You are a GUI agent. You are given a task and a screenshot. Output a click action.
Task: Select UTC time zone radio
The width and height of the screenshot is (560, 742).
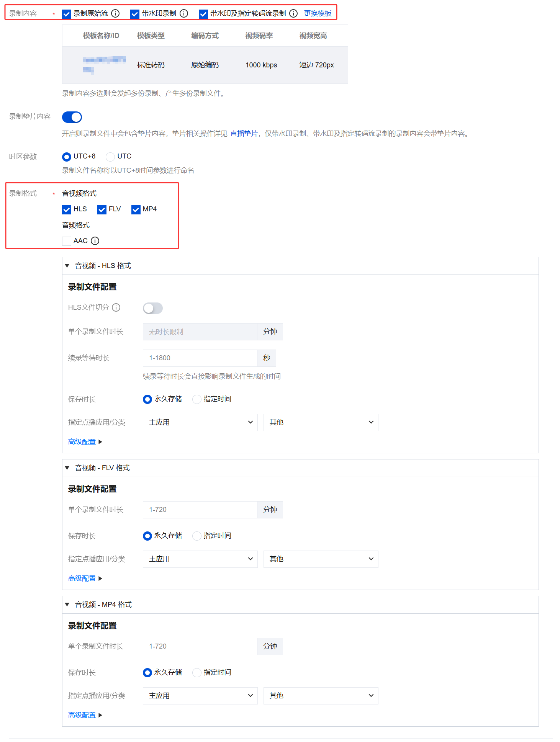110,157
